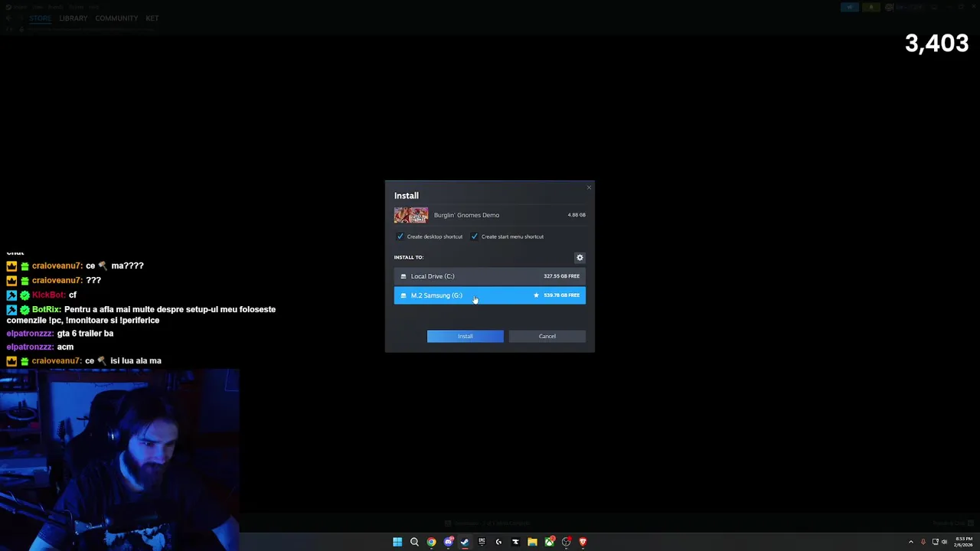Open storage settings gear in Install dialog
Screen dimensions: 980x551
tap(580, 258)
